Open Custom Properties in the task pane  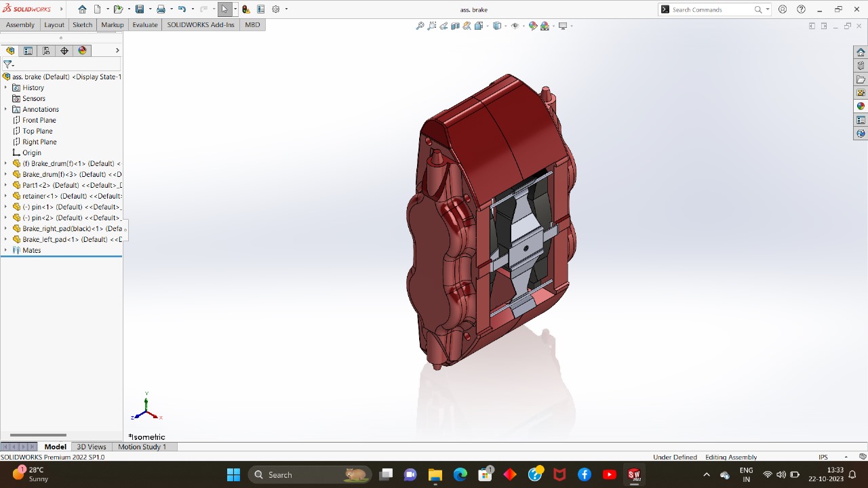click(x=861, y=120)
